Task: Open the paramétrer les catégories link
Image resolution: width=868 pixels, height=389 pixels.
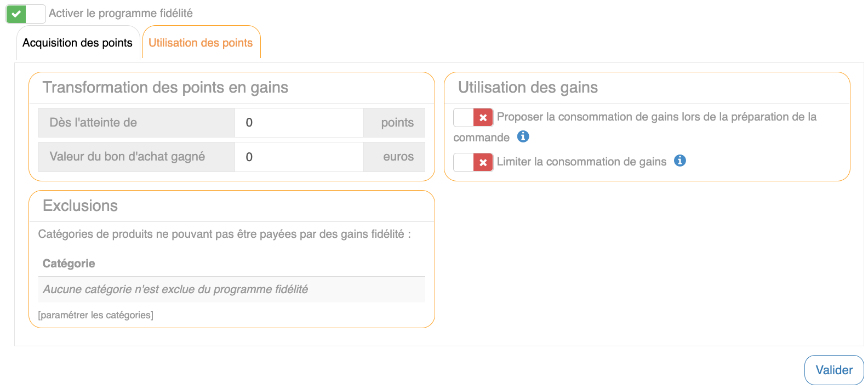Action: (x=95, y=315)
